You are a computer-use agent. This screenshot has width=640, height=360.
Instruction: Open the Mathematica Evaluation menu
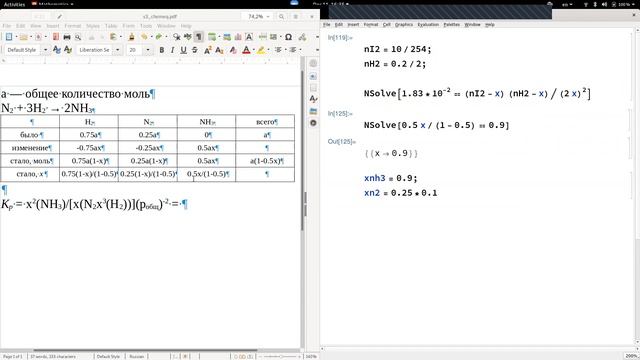pos(428,24)
